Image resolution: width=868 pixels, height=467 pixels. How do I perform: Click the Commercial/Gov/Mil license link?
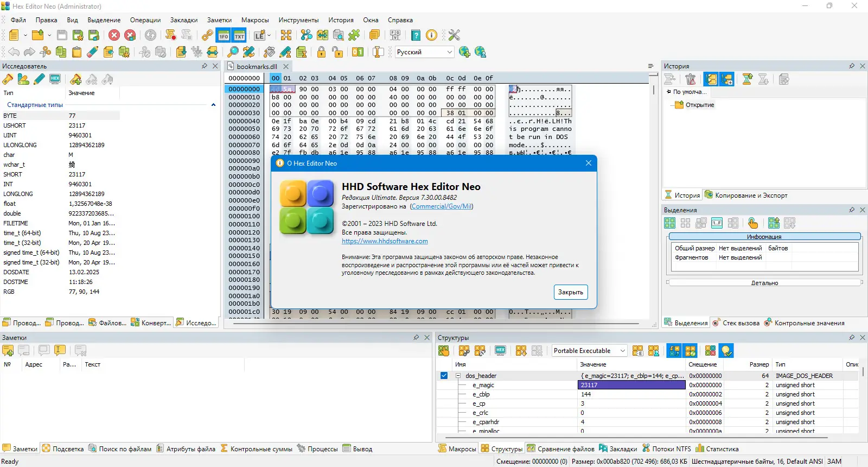click(x=442, y=206)
